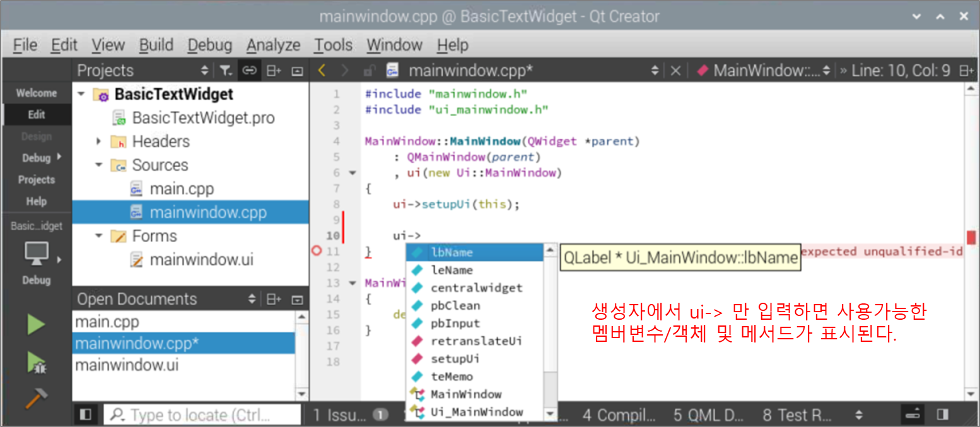
Task: Go back using the yellow left arrow
Action: click(322, 71)
